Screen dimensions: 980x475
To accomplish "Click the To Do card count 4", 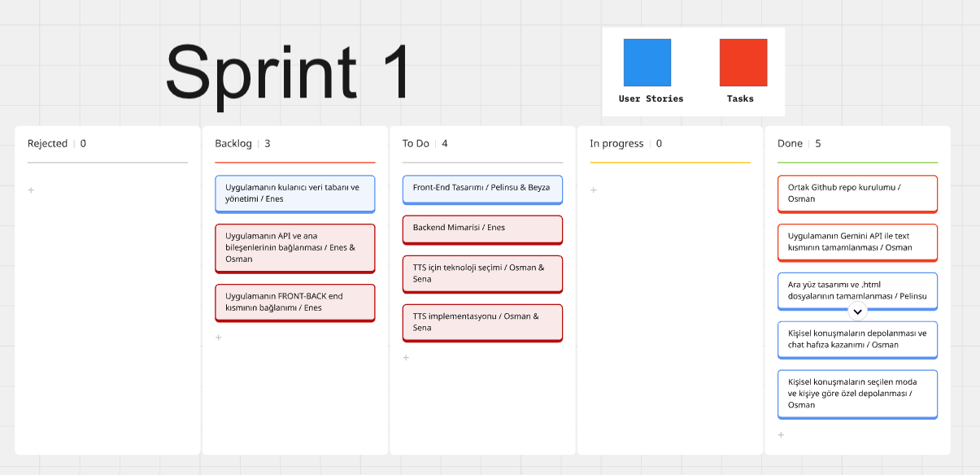I will click(x=445, y=144).
